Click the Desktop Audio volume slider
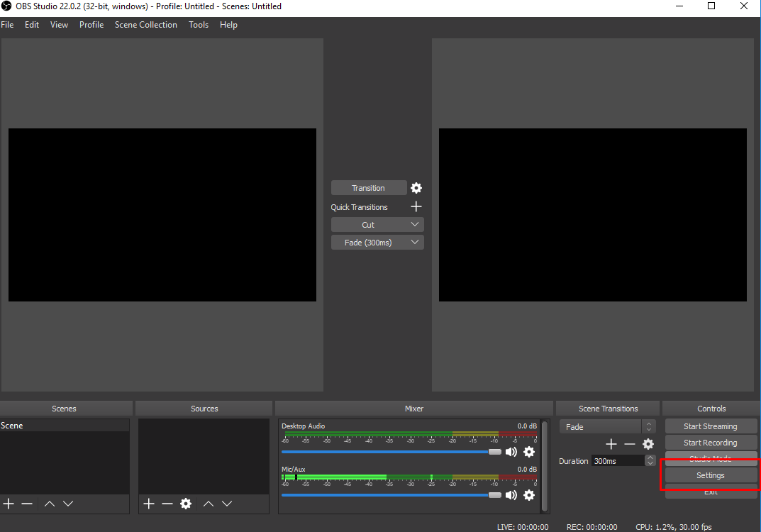Image resolution: width=761 pixels, height=532 pixels. coord(391,452)
